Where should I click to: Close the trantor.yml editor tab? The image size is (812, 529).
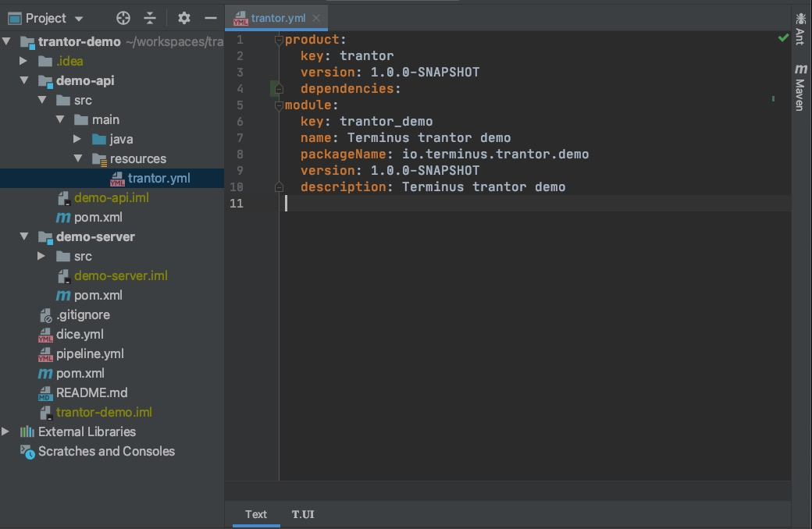coord(315,16)
